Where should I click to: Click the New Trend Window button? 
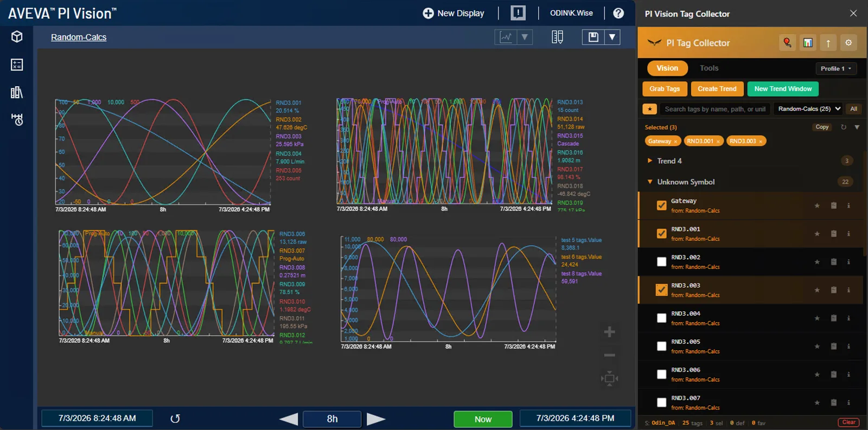783,89
